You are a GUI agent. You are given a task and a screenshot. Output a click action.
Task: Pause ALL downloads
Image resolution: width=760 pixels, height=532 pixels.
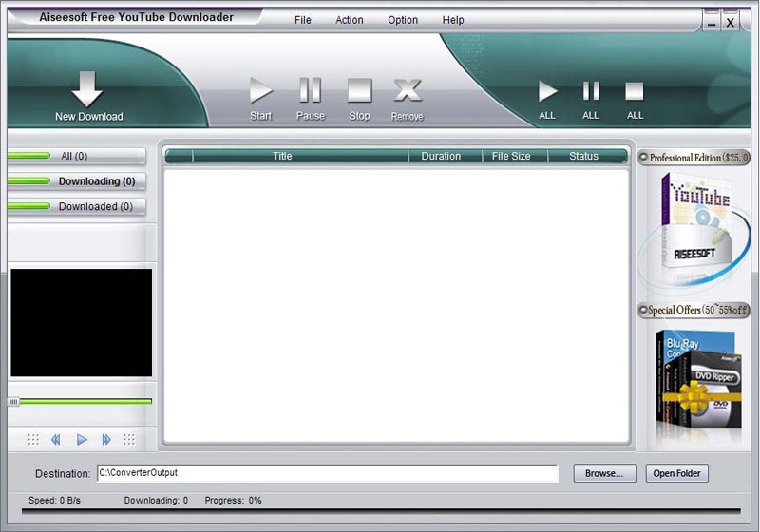click(x=591, y=91)
